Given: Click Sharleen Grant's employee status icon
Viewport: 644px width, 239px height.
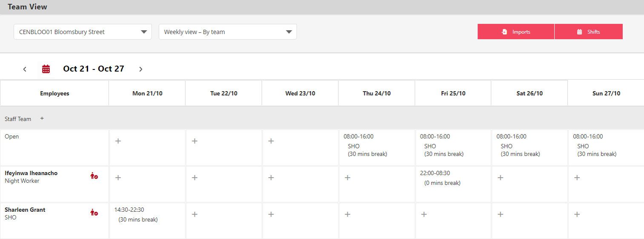Looking at the screenshot, I should click(x=94, y=213).
